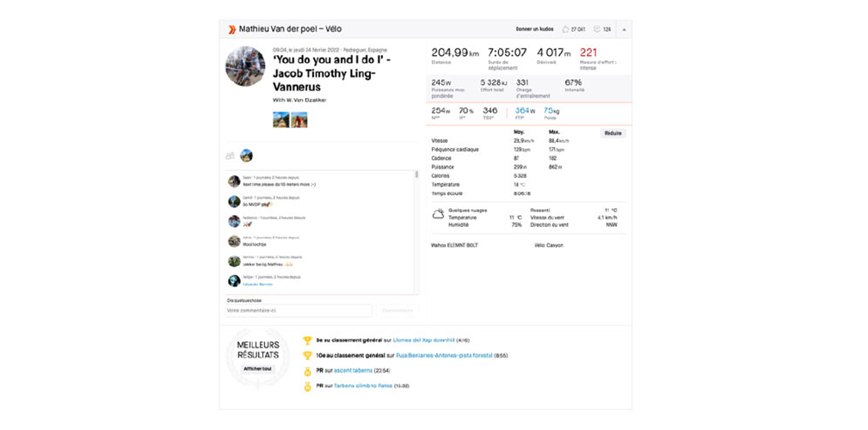Click the thumbs-up kudos icon
Image resolution: width=868 pixels, height=430 pixels.
[565, 29]
